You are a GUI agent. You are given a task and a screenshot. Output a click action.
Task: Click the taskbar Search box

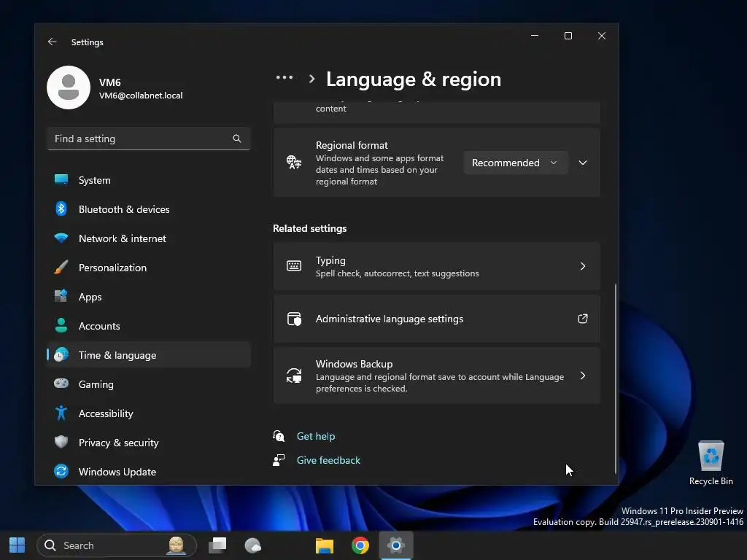[117, 545]
